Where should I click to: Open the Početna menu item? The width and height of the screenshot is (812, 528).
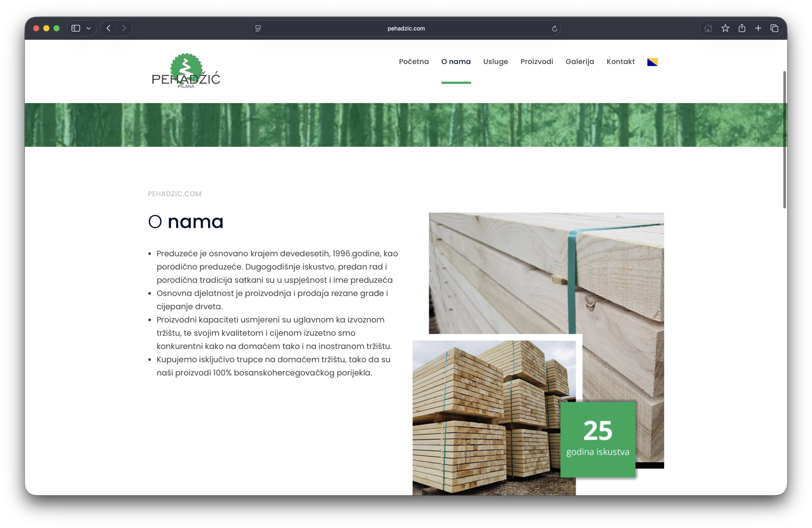point(414,62)
